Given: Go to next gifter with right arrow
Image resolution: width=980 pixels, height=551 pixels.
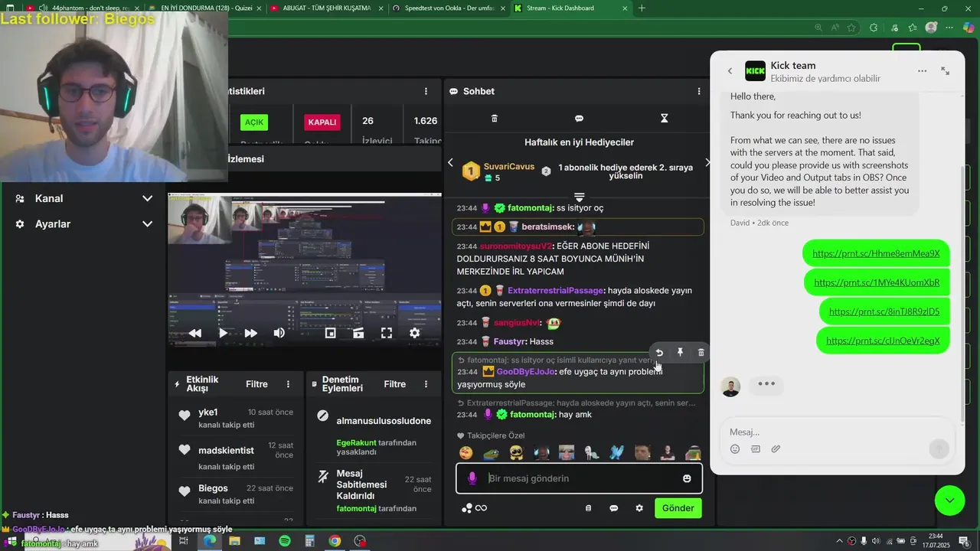Looking at the screenshot, I should 707,162.
